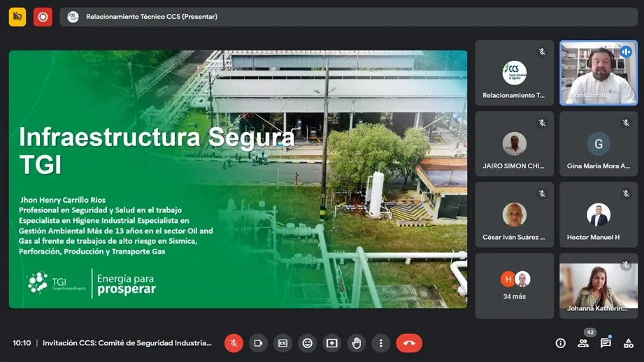The height and width of the screenshot is (362, 644).
Task: Click the speaking indicator on Jhon Carrillo's tile
Action: coord(626,52)
